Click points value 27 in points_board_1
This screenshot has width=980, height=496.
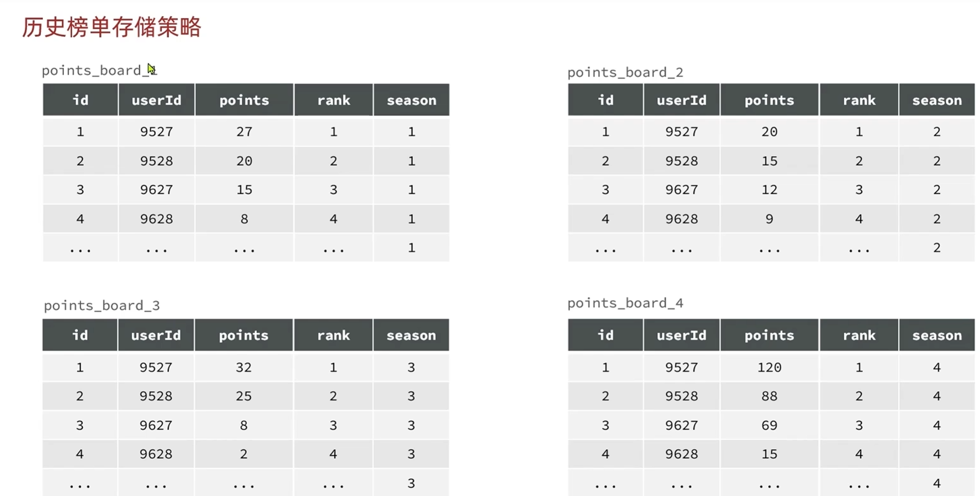click(244, 132)
